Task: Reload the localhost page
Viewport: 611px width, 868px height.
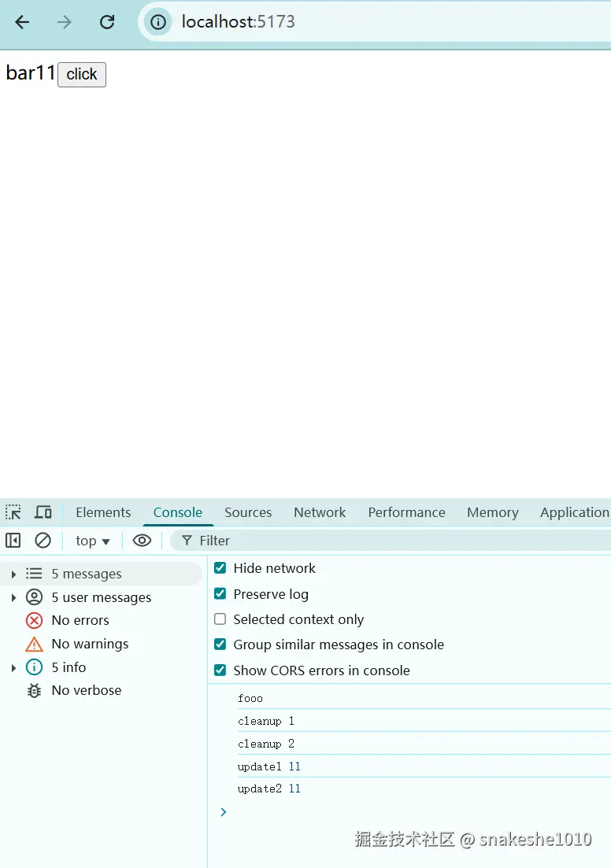Action: [x=107, y=22]
